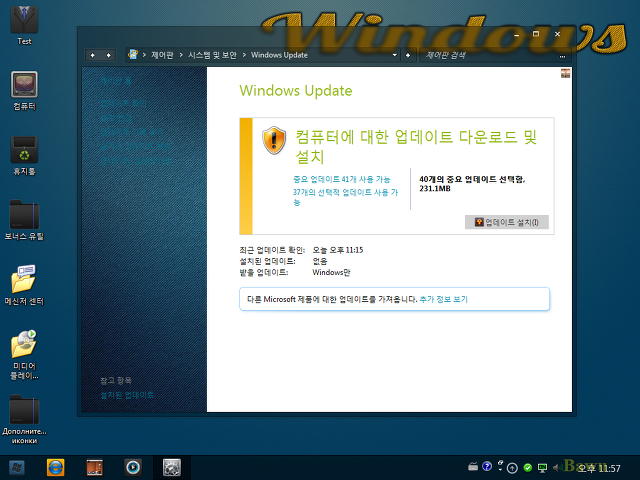Click the text '40개의 중요 업데이트 선택함, 231.1MB'
The height and width of the screenshot is (480, 640).
(472, 184)
